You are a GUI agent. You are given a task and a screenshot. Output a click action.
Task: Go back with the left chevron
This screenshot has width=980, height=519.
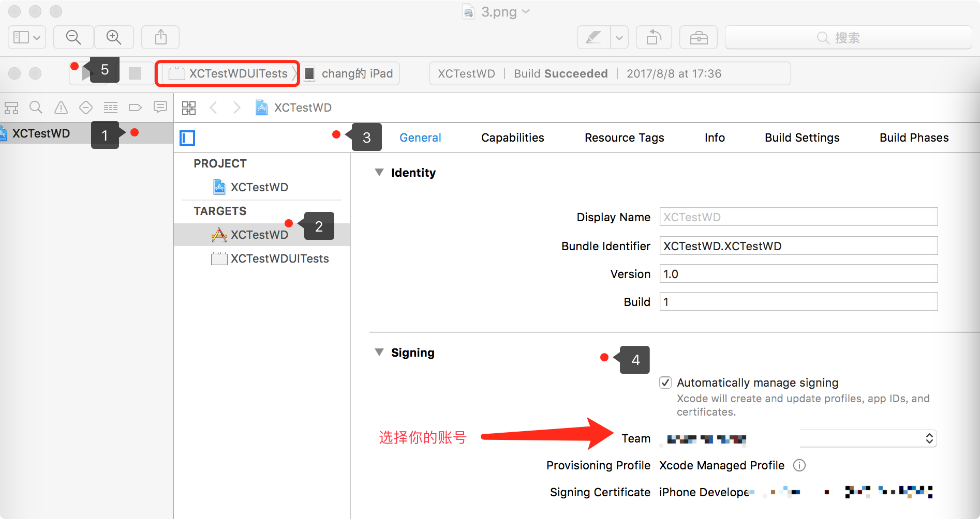coord(213,108)
